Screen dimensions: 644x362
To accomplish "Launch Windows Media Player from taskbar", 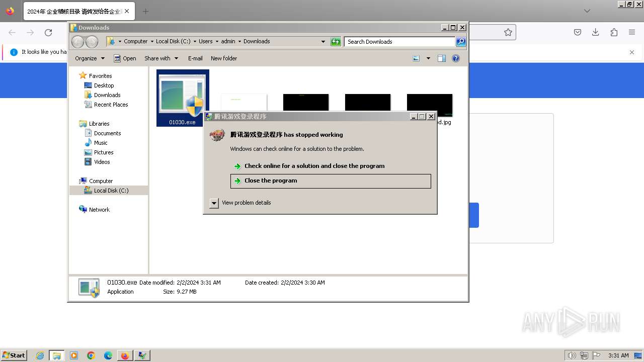I will point(74,355).
